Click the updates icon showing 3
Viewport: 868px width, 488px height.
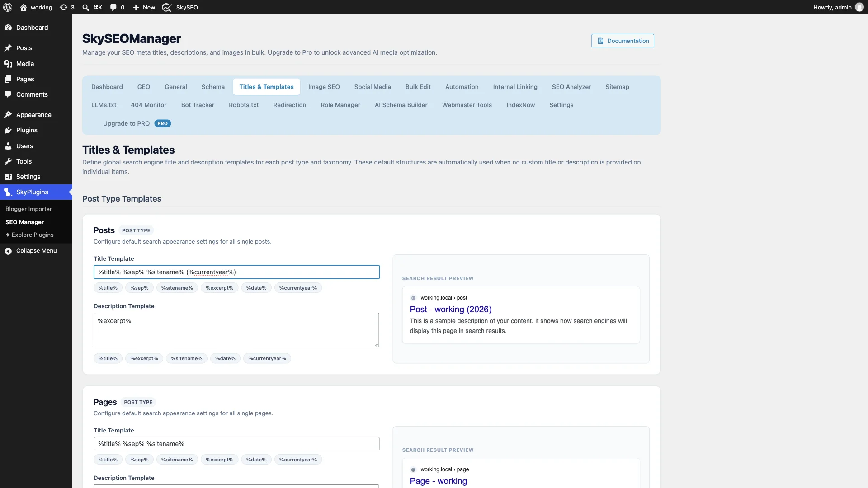pyautogui.click(x=63, y=7)
